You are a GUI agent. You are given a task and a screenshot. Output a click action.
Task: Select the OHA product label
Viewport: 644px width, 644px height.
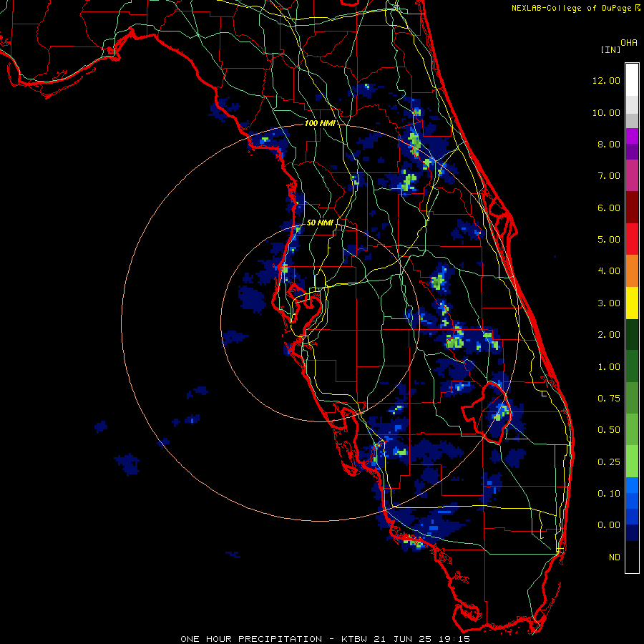(629, 43)
